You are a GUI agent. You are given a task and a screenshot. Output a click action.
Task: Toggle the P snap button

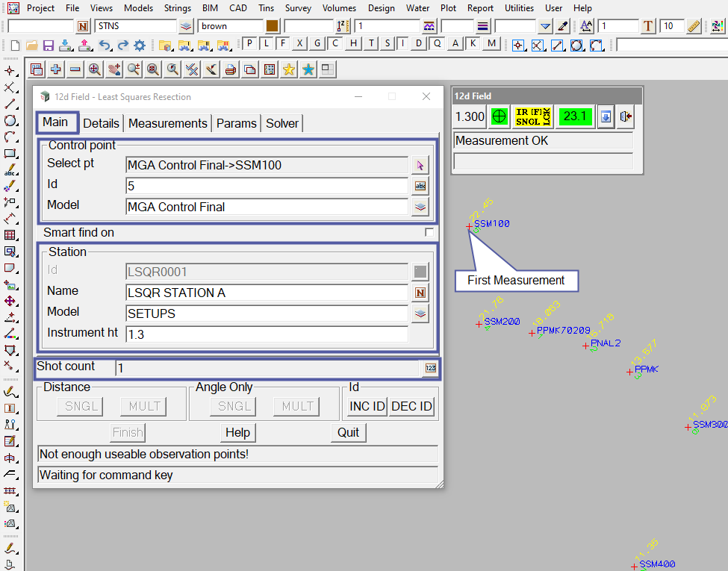click(x=250, y=43)
